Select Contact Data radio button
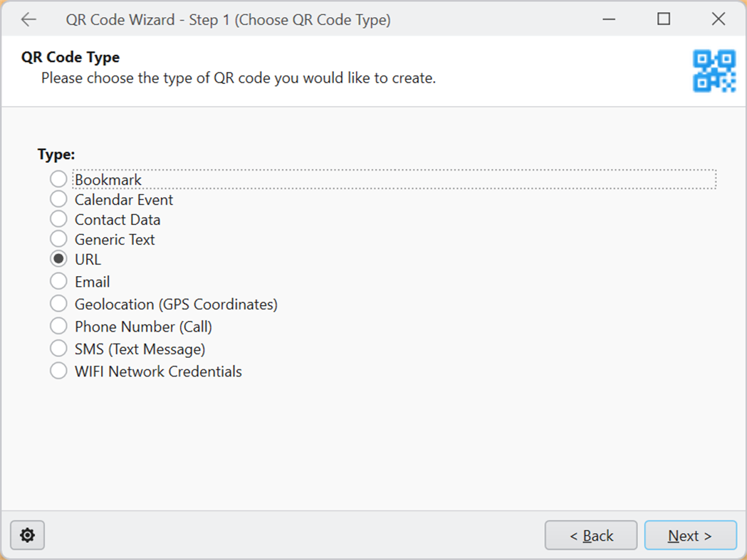The width and height of the screenshot is (747, 560). [x=58, y=219]
